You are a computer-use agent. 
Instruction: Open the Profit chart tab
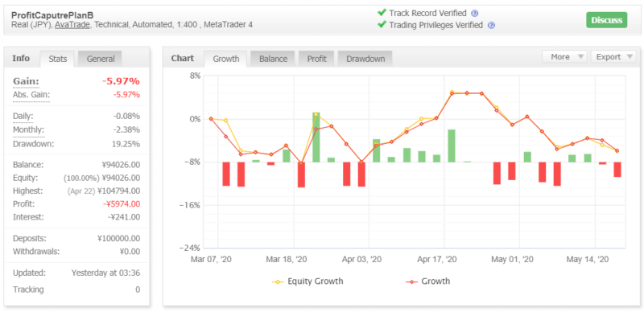tap(316, 59)
